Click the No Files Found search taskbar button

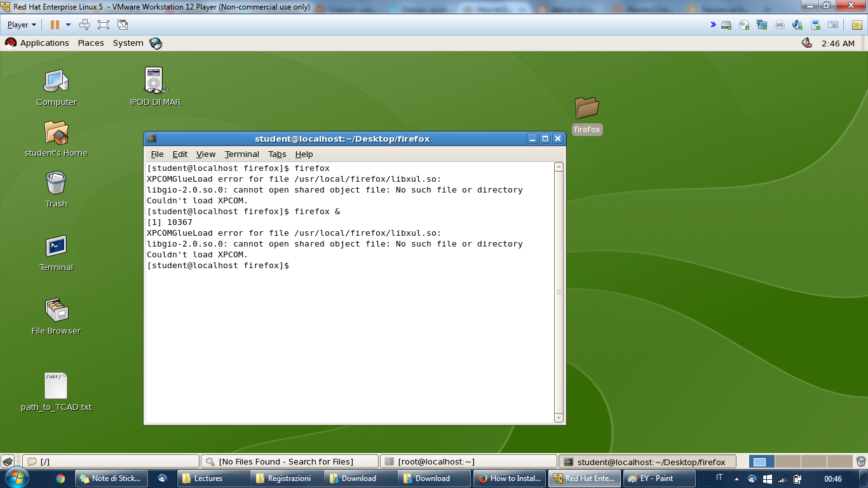(x=289, y=462)
